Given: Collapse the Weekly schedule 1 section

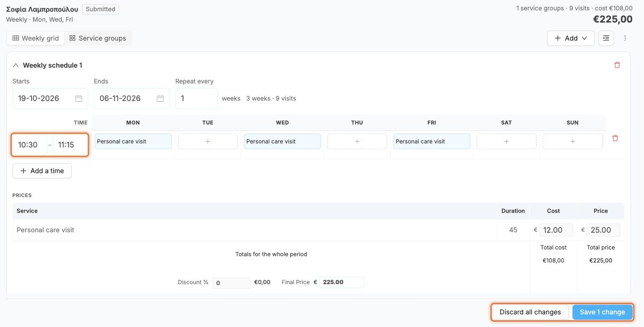Looking at the screenshot, I should tap(16, 65).
